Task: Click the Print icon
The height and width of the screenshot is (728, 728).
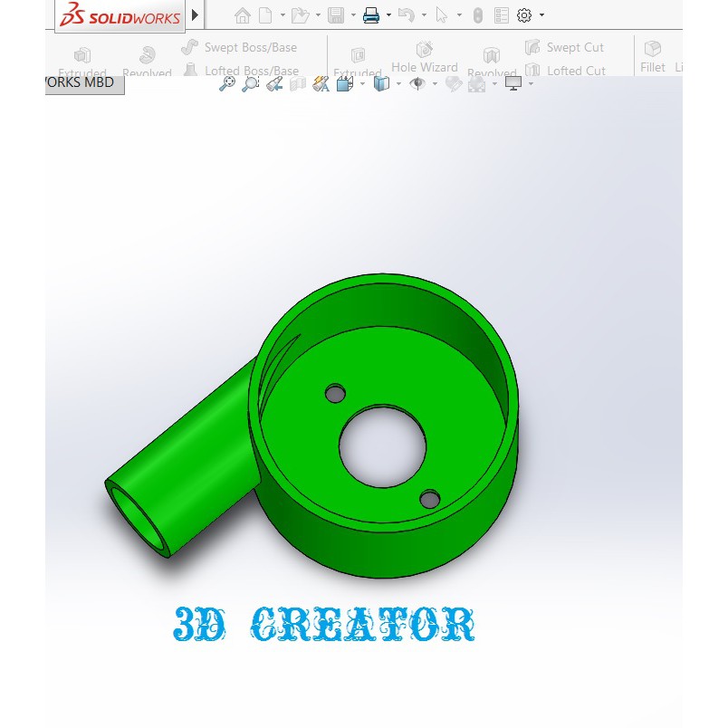Action: [371, 15]
